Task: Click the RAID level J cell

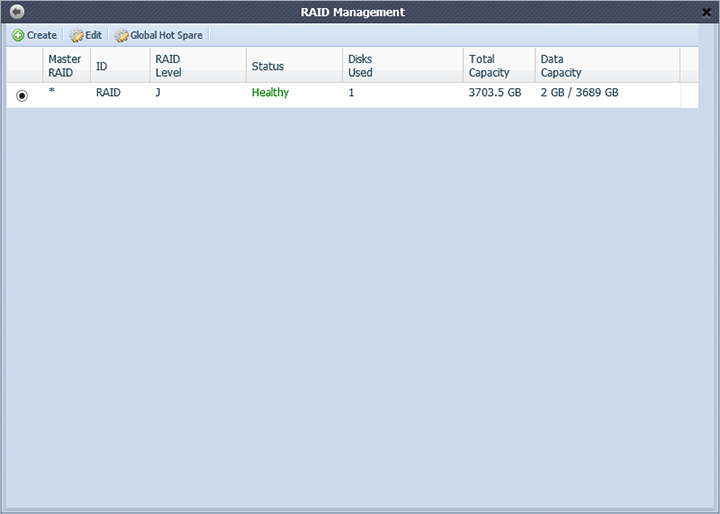Action: [x=158, y=93]
